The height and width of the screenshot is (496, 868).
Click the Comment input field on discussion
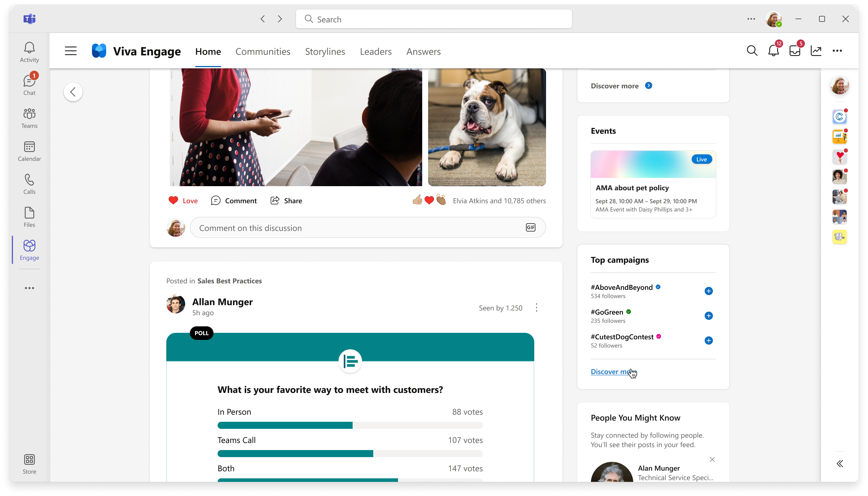tap(368, 227)
